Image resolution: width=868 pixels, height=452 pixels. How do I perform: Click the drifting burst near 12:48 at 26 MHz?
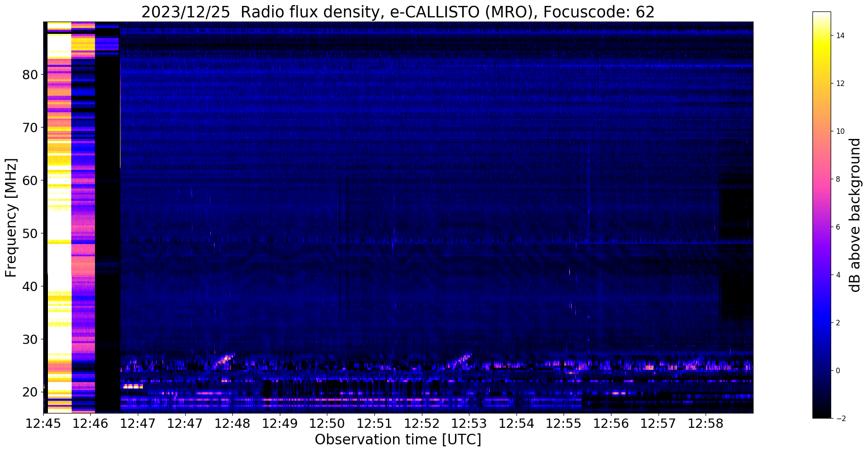point(225,360)
